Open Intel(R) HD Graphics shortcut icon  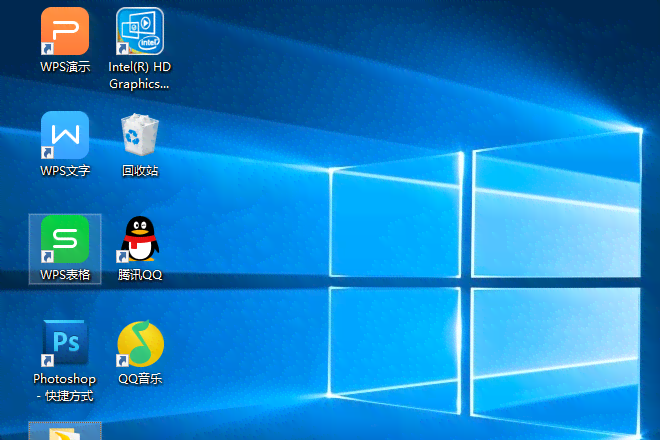(140, 31)
